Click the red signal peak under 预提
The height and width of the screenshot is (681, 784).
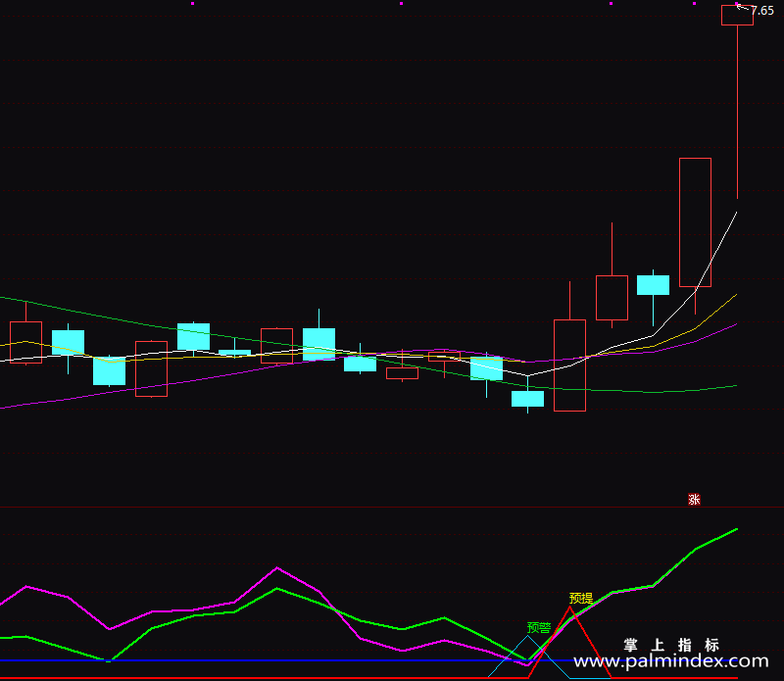(x=569, y=608)
